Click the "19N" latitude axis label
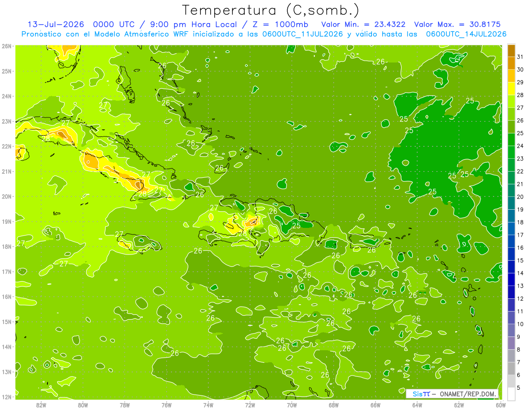This screenshot has width=532, height=411. coord(6,221)
